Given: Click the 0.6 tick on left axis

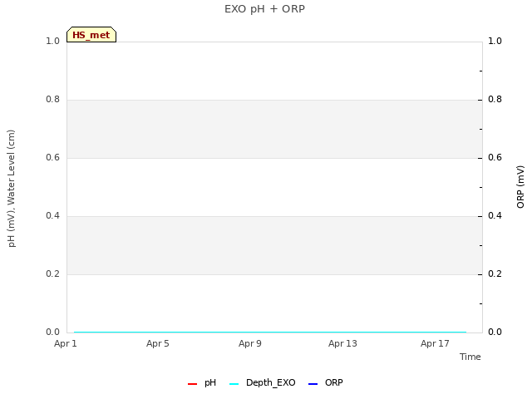Looking at the screenshot, I should pos(53,157).
